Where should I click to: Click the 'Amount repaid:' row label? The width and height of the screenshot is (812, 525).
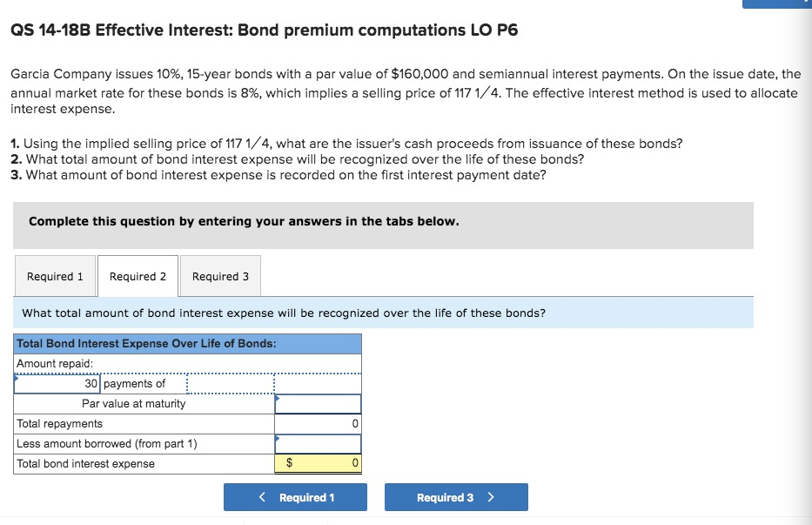point(55,364)
